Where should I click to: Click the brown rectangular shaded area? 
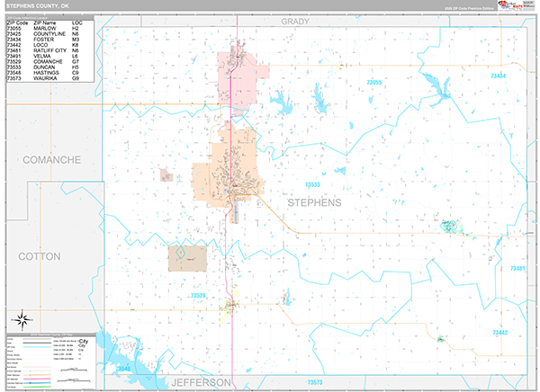click(188, 258)
